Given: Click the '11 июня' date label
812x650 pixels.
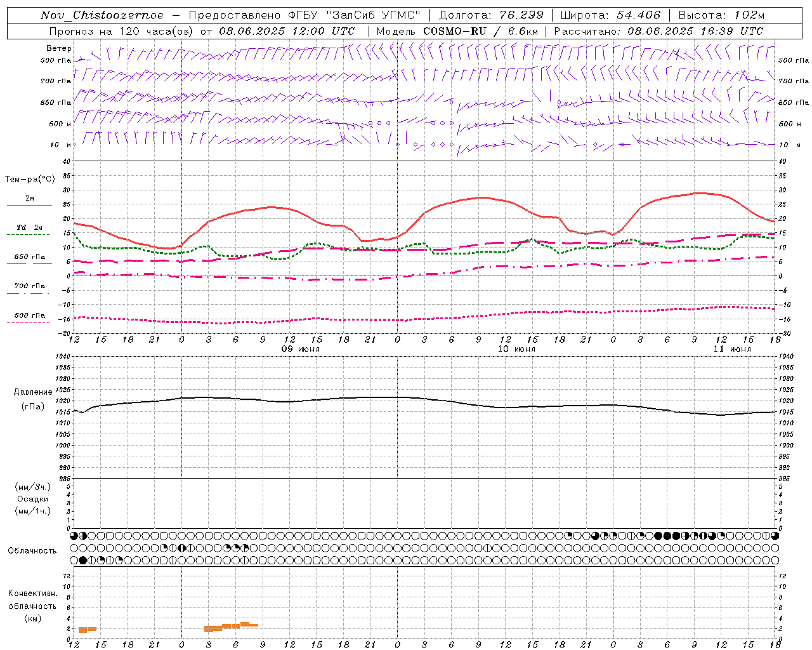Looking at the screenshot, I should click(x=731, y=349).
